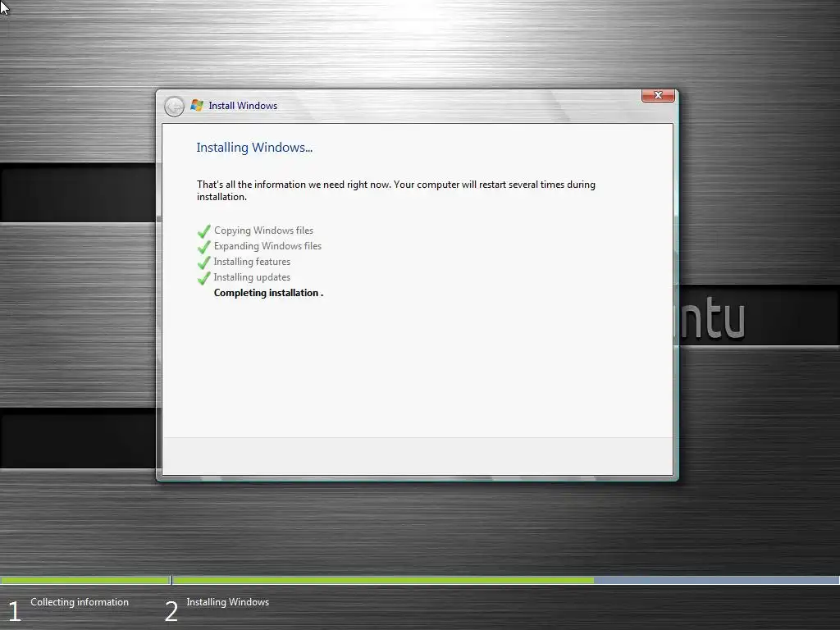Click the 'Installing Windows' stage label at bottom
This screenshot has height=630, width=840.
[228, 602]
